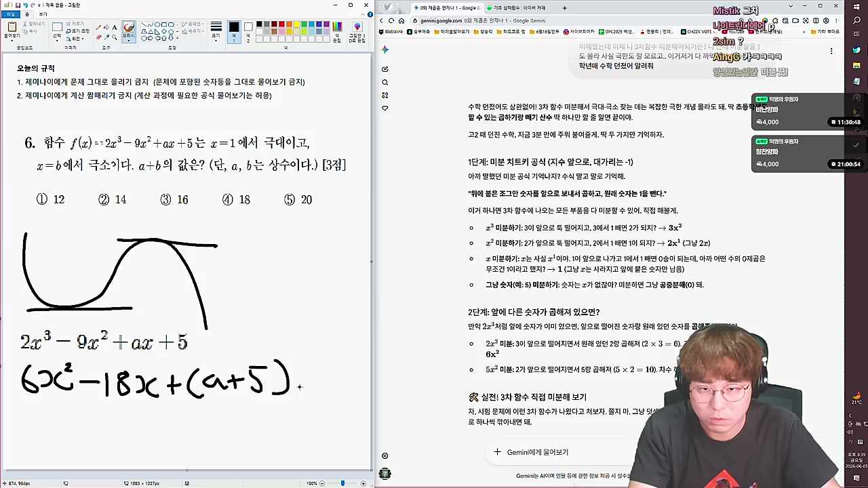Select the oval shape in shapes gallery
This screenshot has width=868, height=488.
(x=157, y=24)
